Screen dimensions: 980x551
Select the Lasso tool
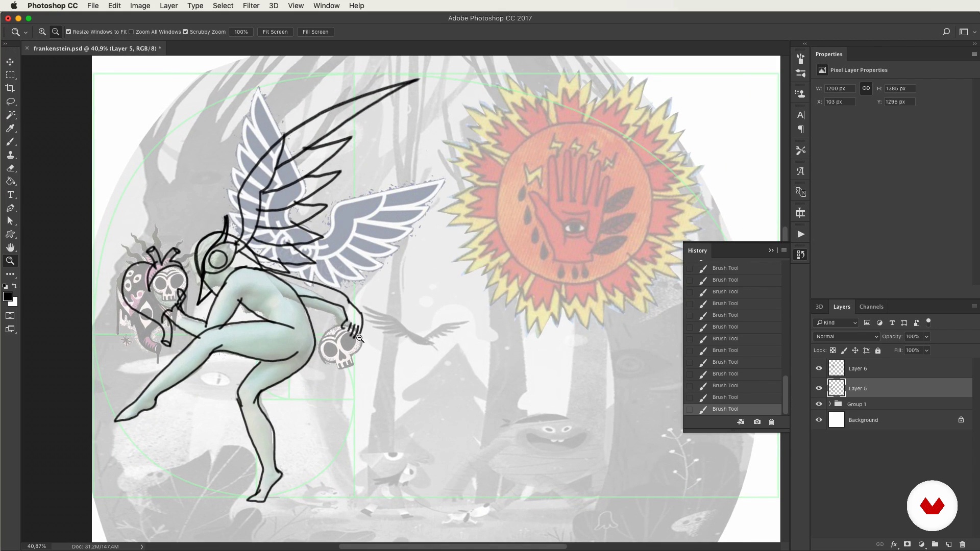tap(10, 102)
